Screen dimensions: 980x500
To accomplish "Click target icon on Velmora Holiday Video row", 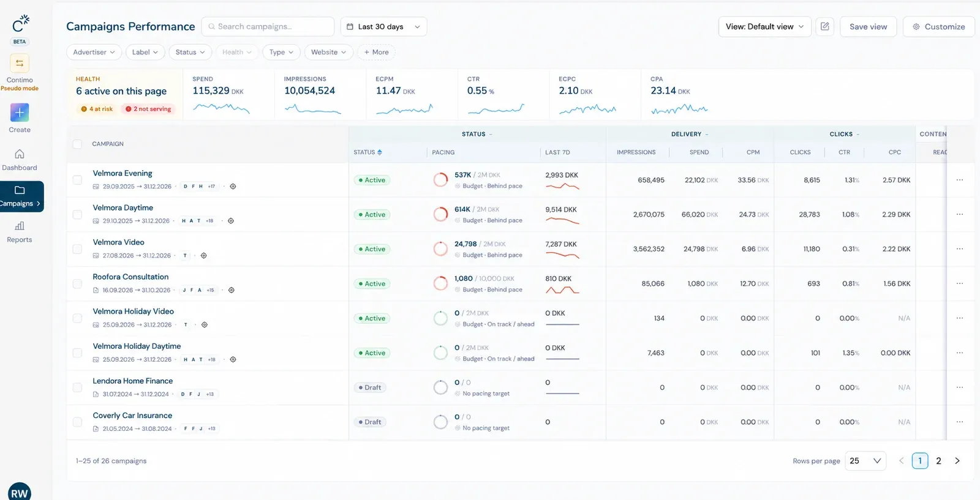I will point(205,325).
